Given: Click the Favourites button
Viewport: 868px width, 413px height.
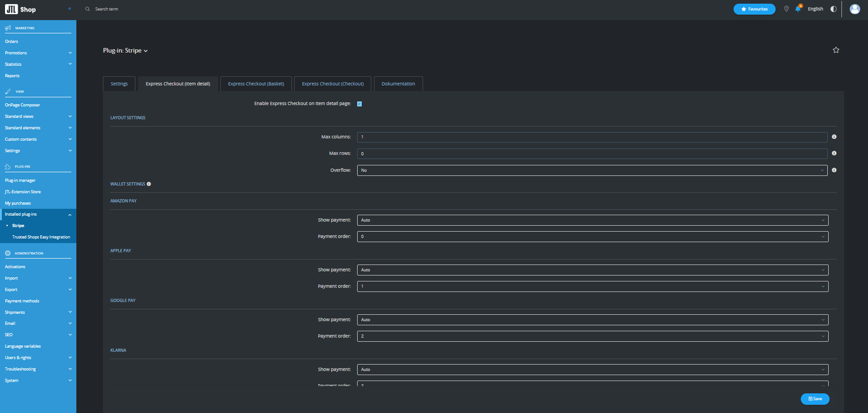Looking at the screenshot, I should tap(754, 9).
